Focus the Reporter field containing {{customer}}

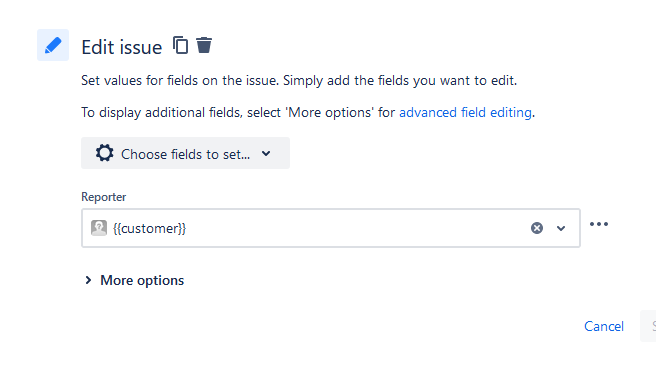click(x=331, y=228)
